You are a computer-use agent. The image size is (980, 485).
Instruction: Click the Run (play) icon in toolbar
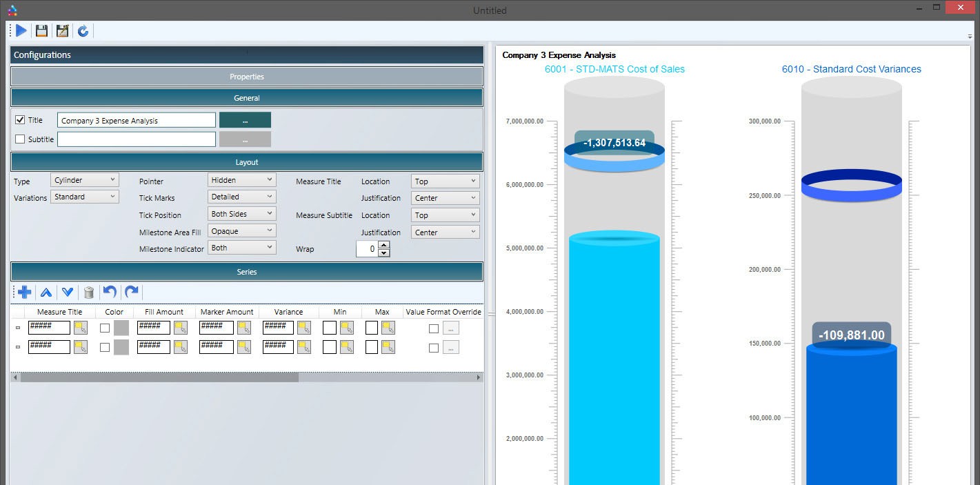tap(21, 31)
